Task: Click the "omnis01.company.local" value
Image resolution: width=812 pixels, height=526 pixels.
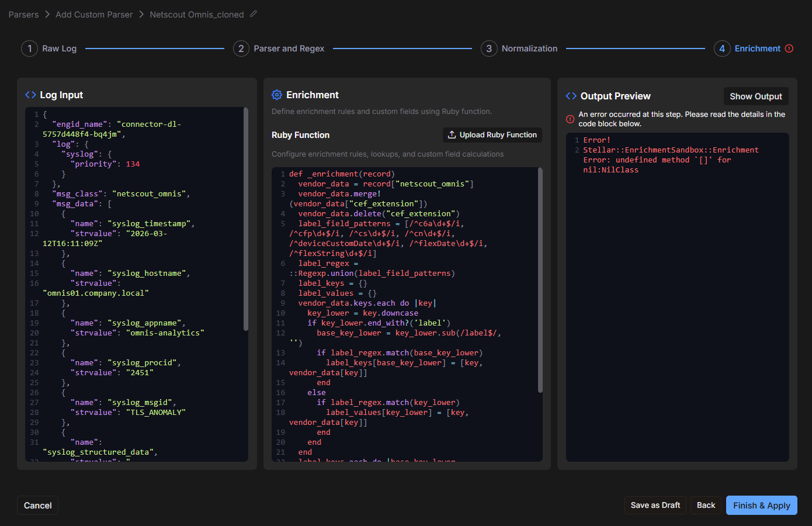Action: coord(96,293)
